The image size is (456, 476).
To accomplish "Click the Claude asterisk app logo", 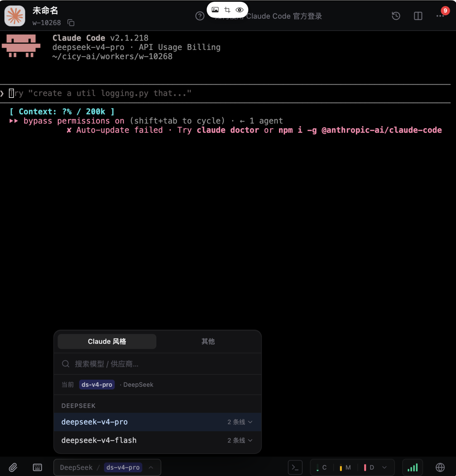I will pyautogui.click(x=15, y=16).
